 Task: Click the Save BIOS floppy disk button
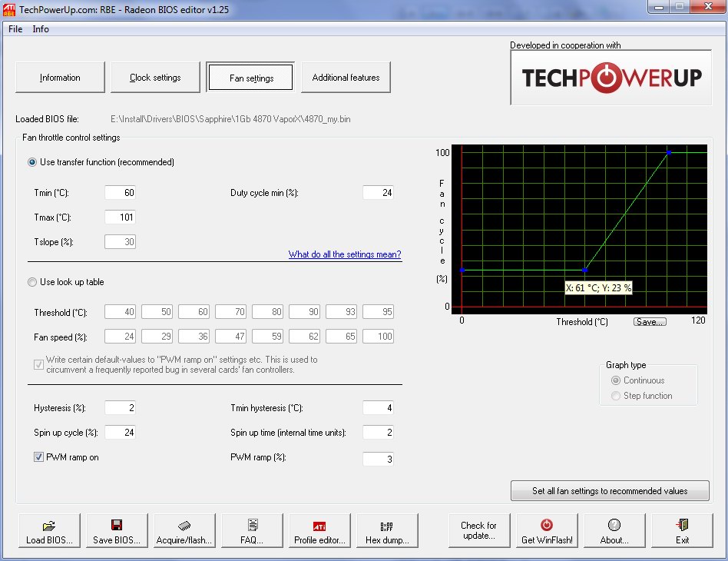tap(117, 531)
